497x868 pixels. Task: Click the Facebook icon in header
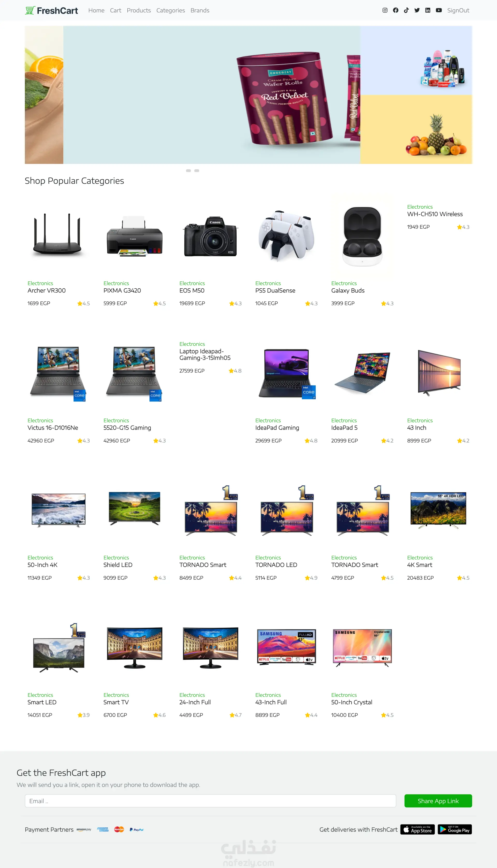pyautogui.click(x=396, y=10)
